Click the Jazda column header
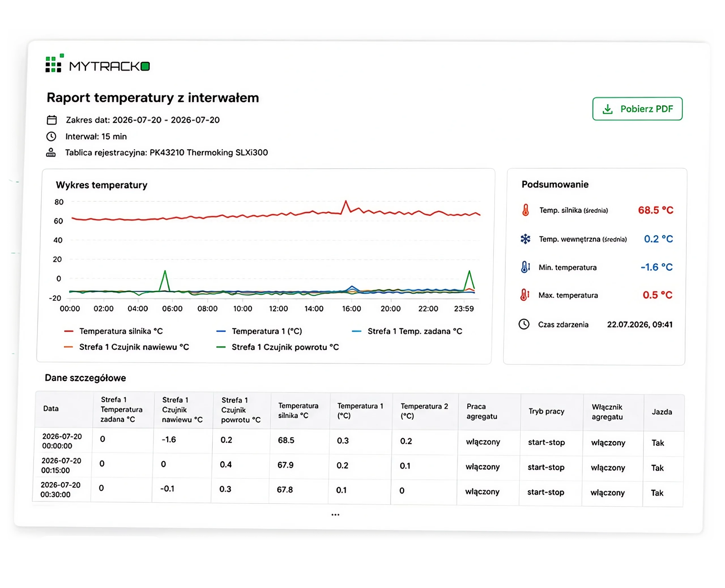 664,413
